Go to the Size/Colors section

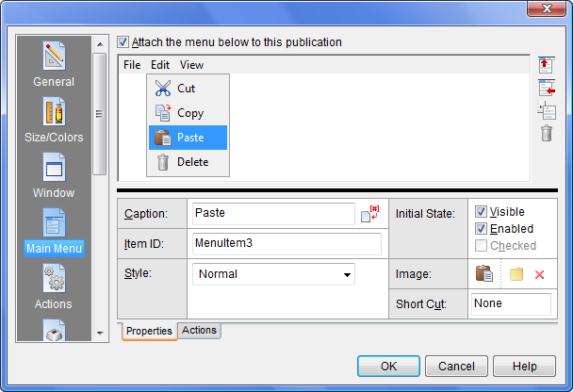54,119
